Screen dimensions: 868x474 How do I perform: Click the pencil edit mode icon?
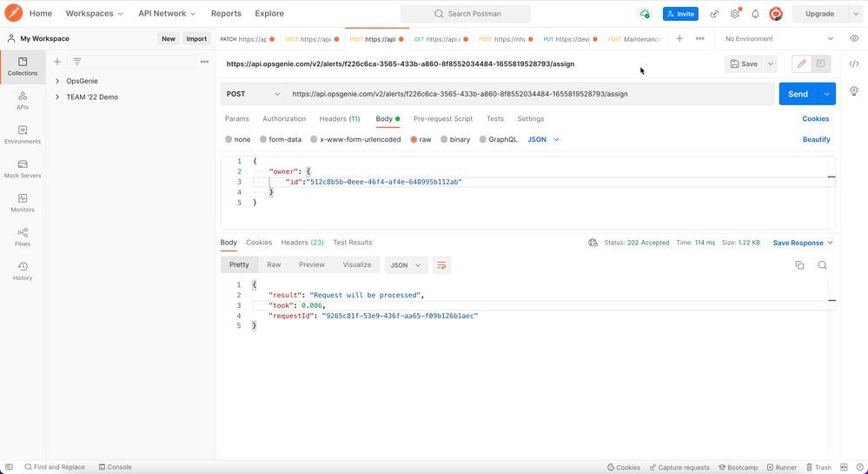(x=801, y=63)
